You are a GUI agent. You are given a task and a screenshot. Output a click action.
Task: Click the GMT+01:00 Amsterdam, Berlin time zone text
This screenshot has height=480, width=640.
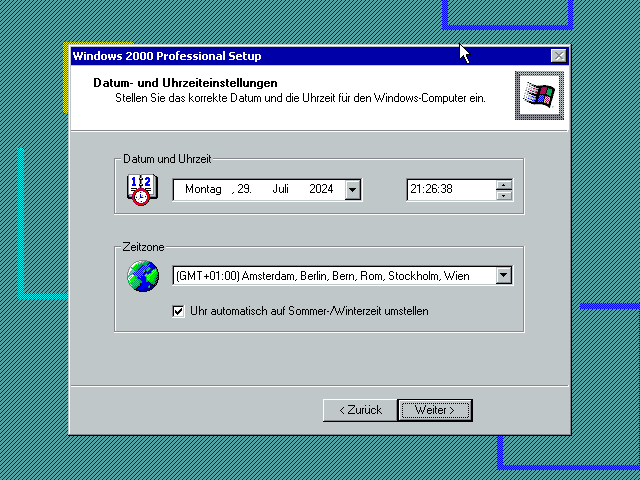[x=322, y=276]
